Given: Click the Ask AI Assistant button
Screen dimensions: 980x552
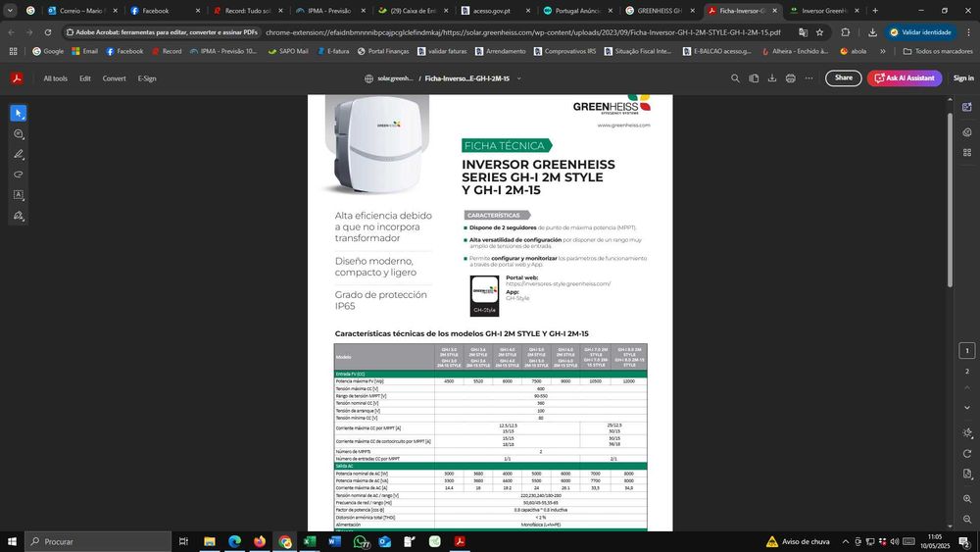Looking at the screenshot, I should (905, 78).
